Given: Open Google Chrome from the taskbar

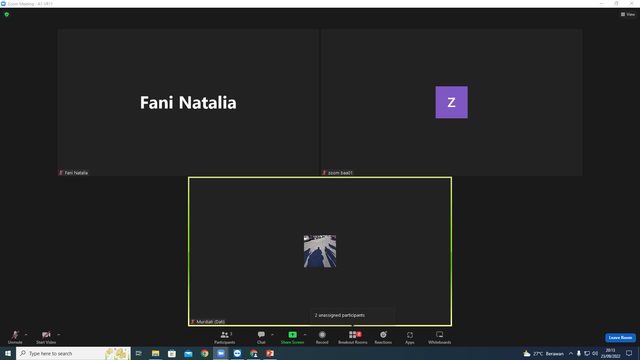Looking at the screenshot, I should point(204,353).
